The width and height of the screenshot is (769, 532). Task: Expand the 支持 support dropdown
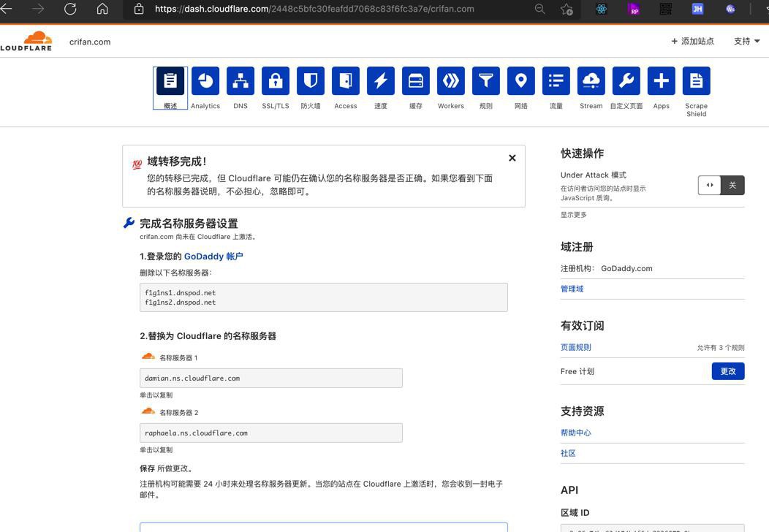point(746,41)
